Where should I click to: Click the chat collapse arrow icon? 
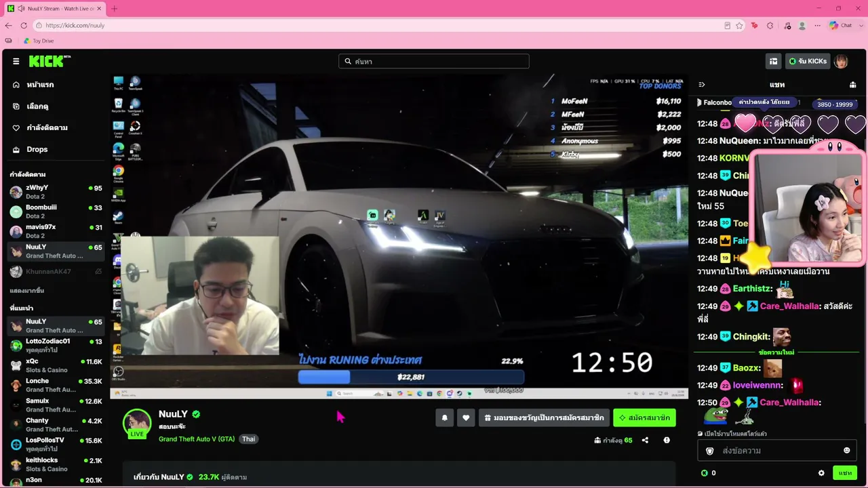click(x=702, y=85)
